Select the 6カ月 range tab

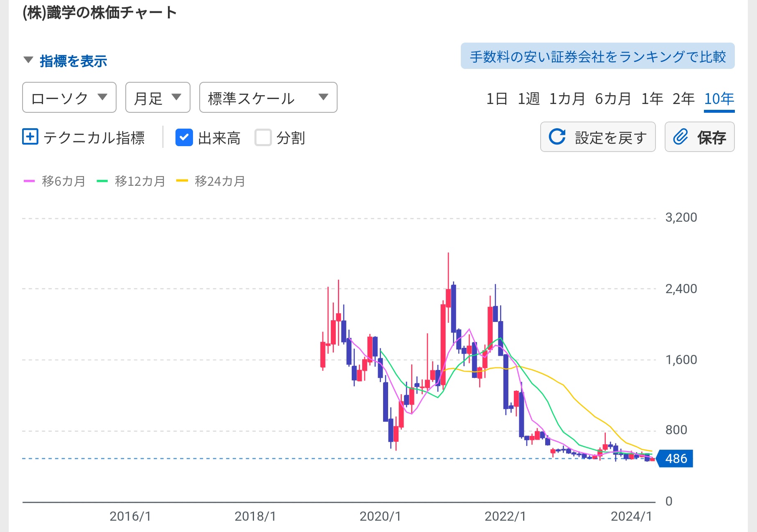[x=613, y=99]
